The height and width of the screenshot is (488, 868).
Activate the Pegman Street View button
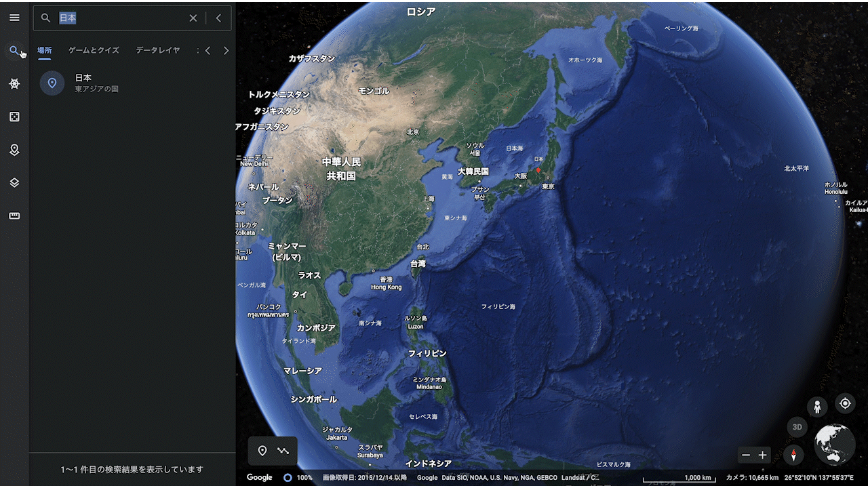(x=817, y=407)
